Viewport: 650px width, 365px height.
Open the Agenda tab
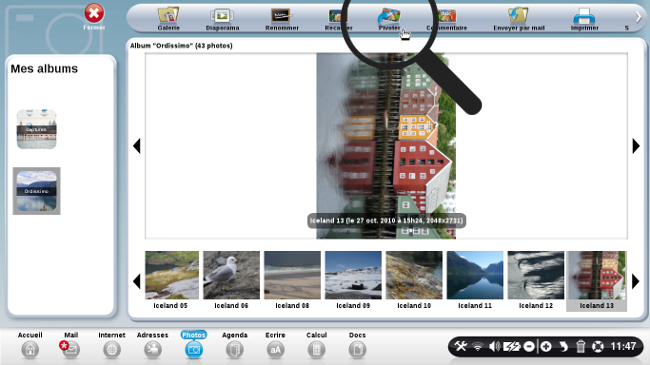(235, 345)
